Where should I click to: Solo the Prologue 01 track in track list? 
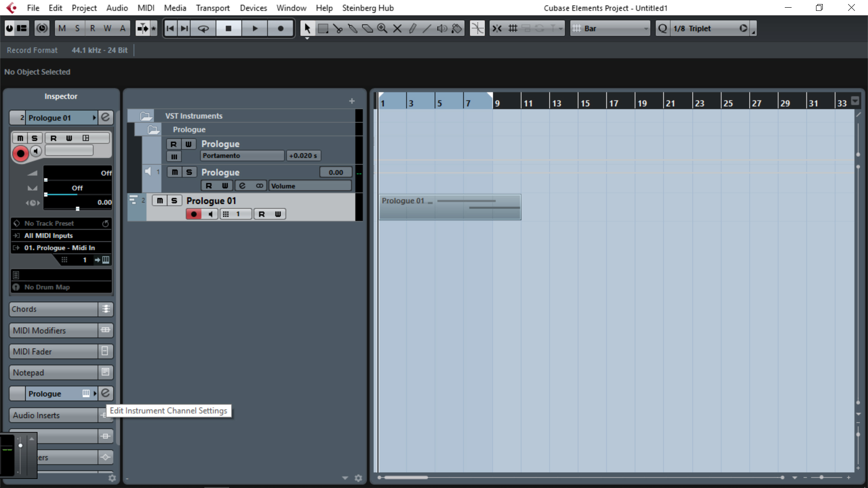[x=174, y=201]
